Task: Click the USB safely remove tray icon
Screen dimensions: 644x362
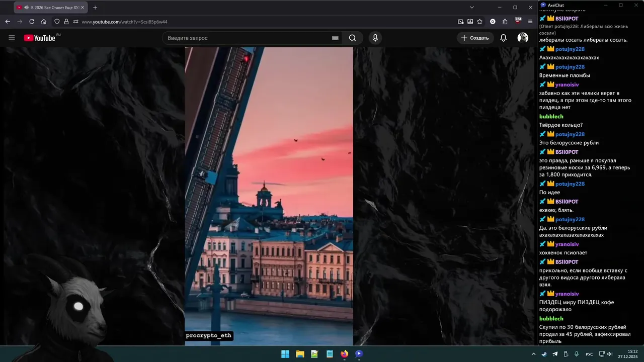Action: click(566, 354)
